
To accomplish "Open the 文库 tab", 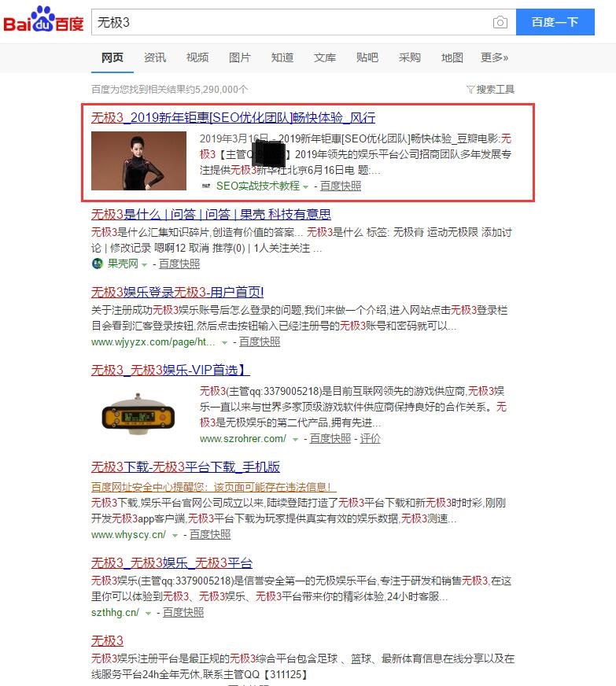I will [x=325, y=57].
